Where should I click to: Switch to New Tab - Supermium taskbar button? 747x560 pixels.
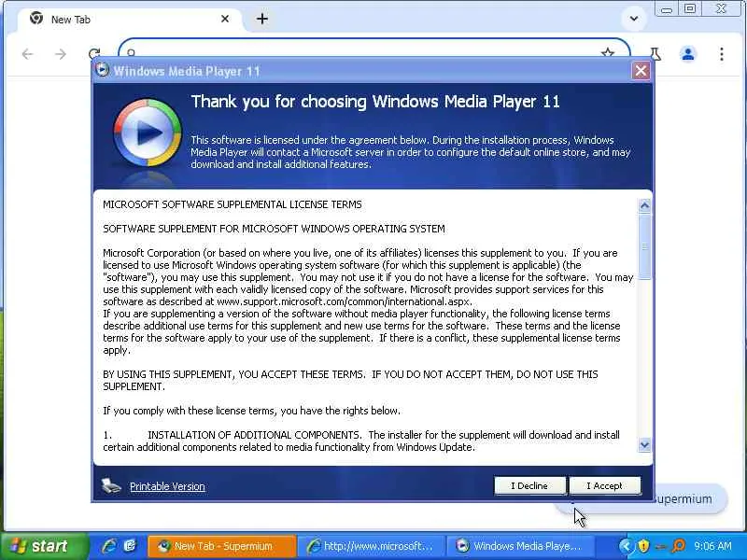pyautogui.click(x=221, y=546)
